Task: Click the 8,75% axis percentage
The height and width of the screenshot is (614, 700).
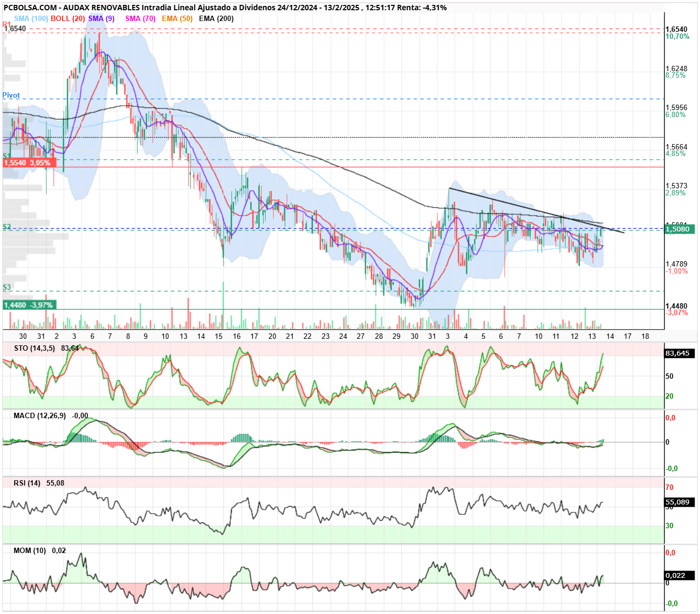Action: pyautogui.click(x=676, y=76)
